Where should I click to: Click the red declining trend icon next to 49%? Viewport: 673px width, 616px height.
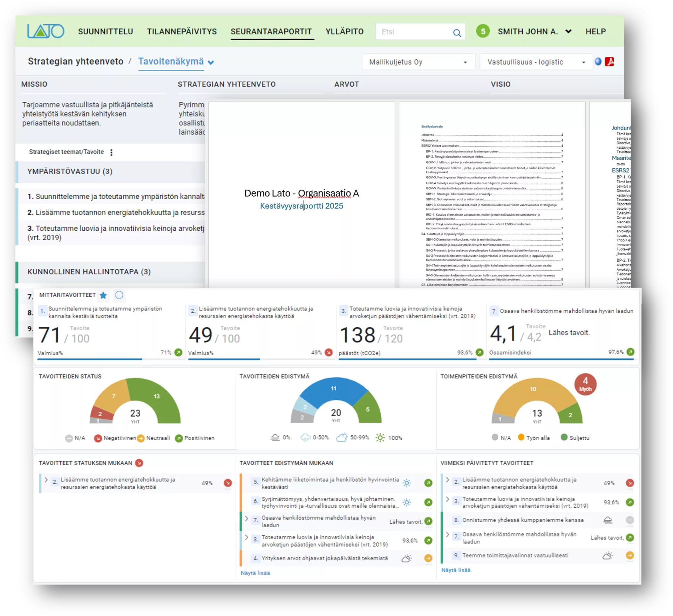click(329, 353)
